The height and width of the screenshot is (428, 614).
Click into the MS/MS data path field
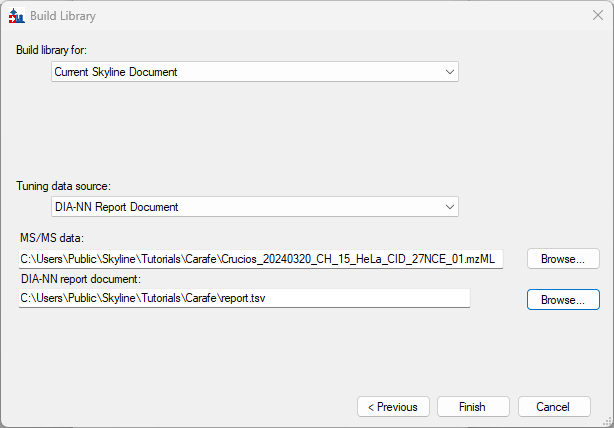[260, 259]
